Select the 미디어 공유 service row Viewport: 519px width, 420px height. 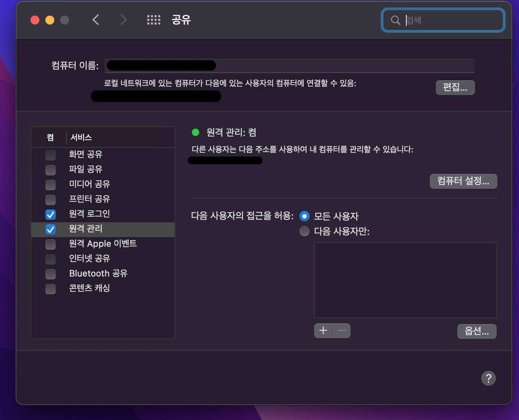[103, 185]
